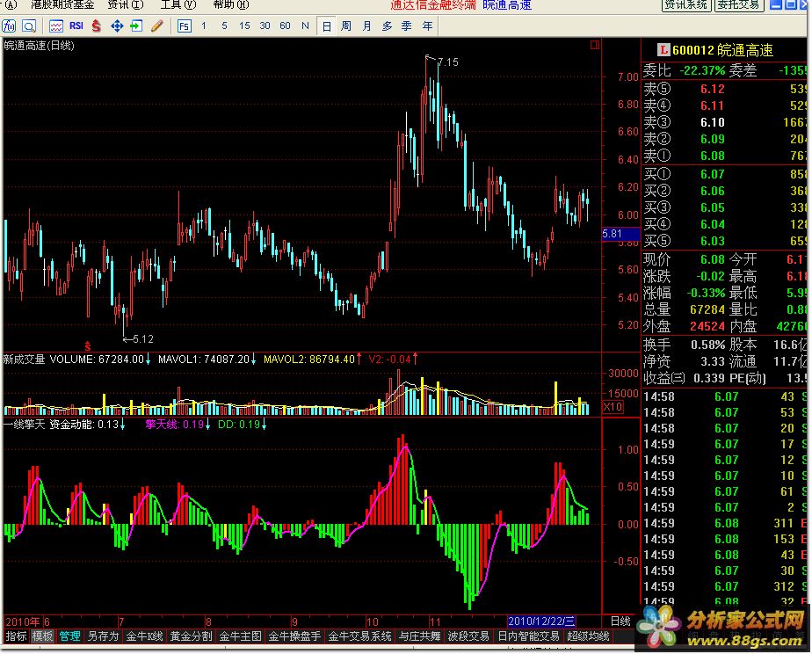812x654 pixels.
Task: Switch to 15-minute period
Action: tap(244, 25)
